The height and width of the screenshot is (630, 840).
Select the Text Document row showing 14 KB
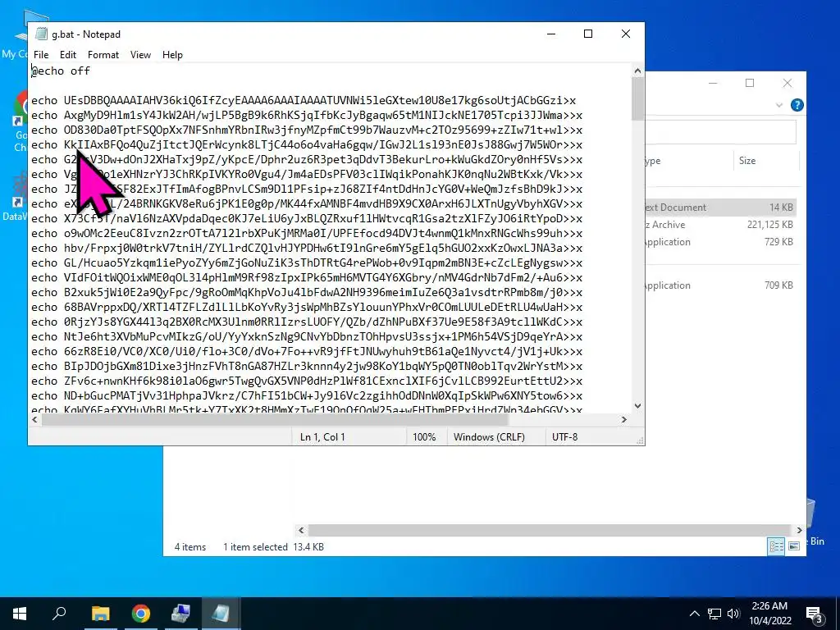click(x=720, y=208)
